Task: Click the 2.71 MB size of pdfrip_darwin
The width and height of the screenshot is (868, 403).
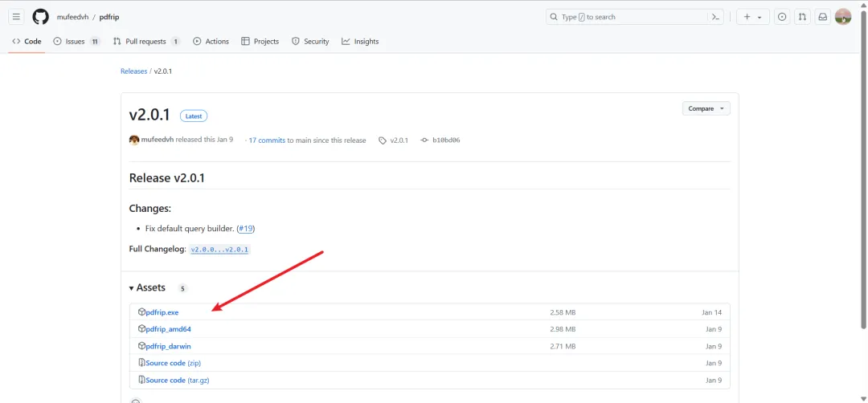Action: click(563, 347)
